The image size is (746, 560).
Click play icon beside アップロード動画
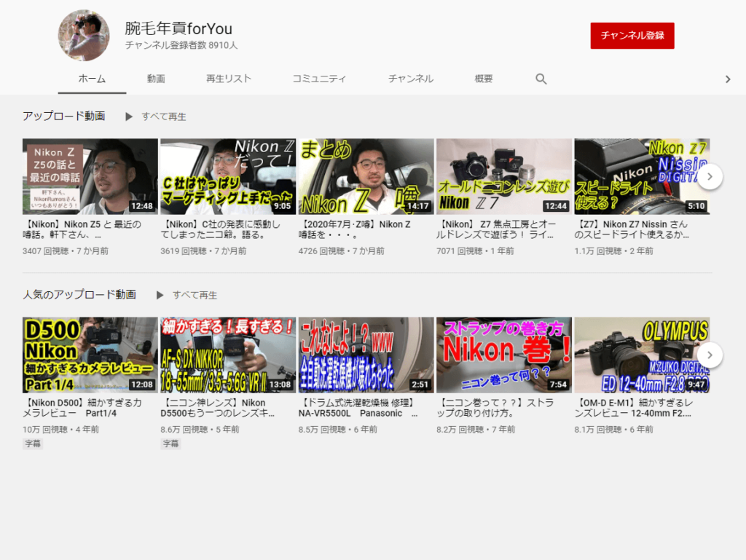pyautogui.click(x=128, y=117)
